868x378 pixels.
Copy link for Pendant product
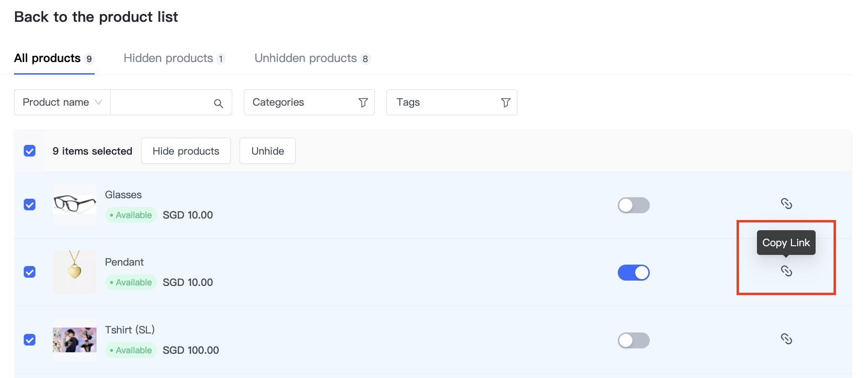786,271
